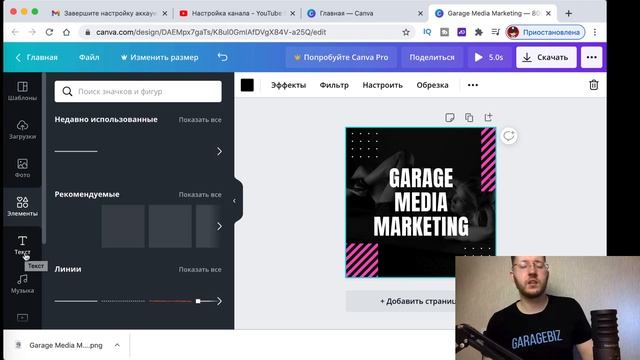
Task: Open a new Chrome tab
Action: (568, 13)
